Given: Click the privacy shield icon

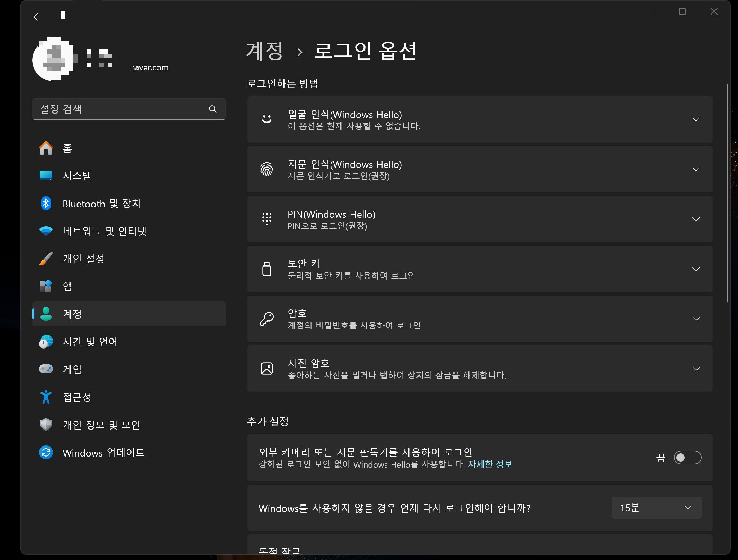Looking at the screenshot, I should tap(46, 424).
